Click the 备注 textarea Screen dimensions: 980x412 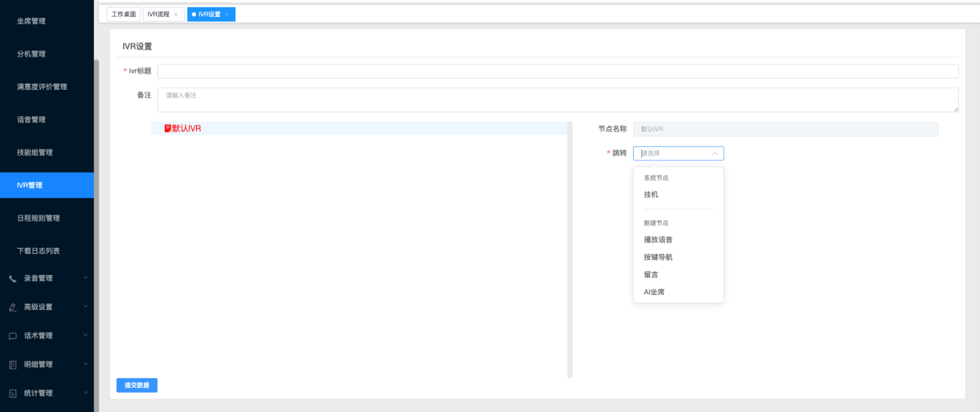pyautogui.click(x=557, y=100)
